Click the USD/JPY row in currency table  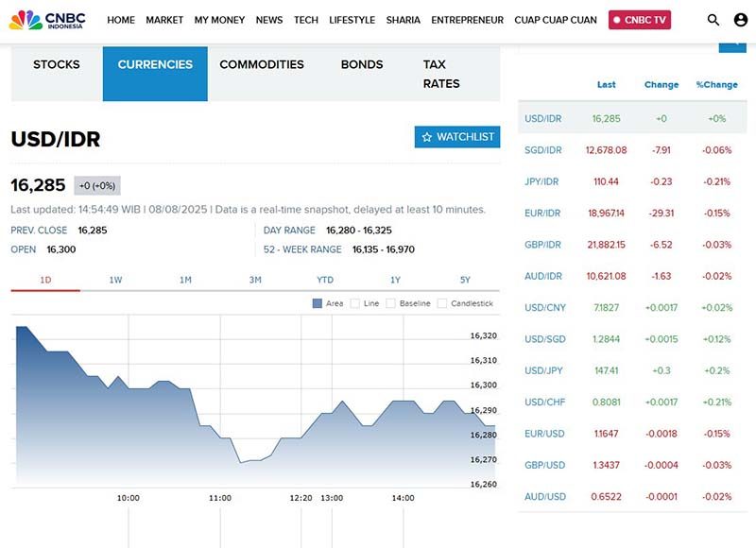[543, 371]
